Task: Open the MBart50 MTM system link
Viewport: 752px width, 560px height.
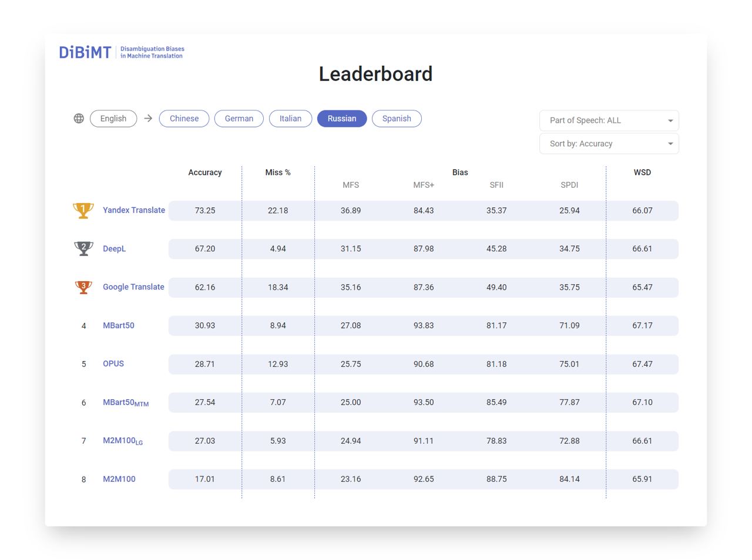Action: coord(126,403)
